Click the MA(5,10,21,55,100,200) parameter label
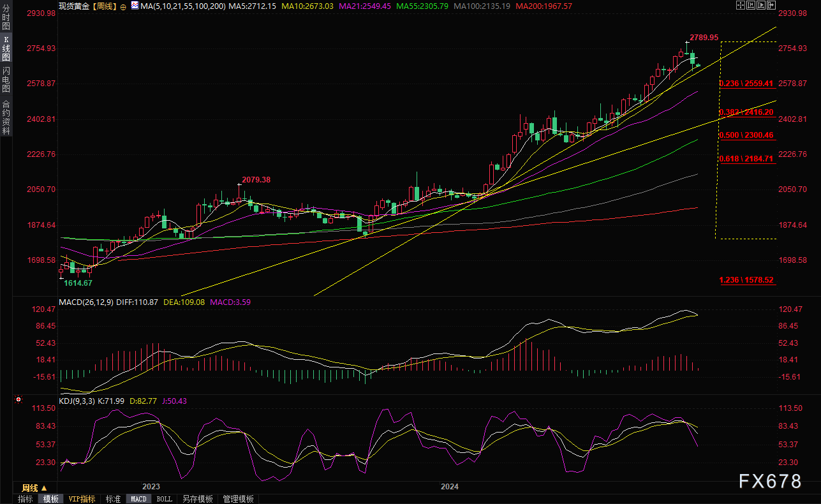Image resolution: width=821 pixels, height=504 pixels. tap(182, 6)
